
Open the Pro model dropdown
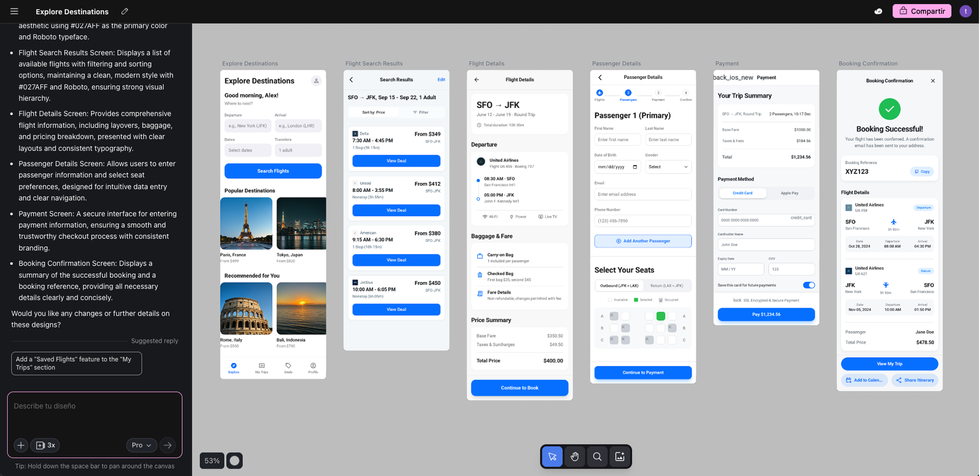[141, 445]
